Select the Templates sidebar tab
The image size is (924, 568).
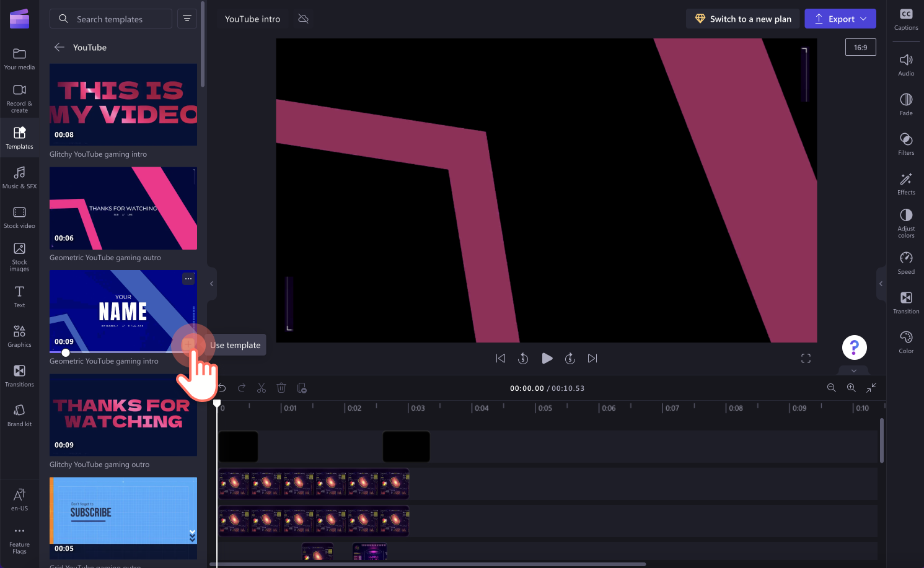coord(19,138)
